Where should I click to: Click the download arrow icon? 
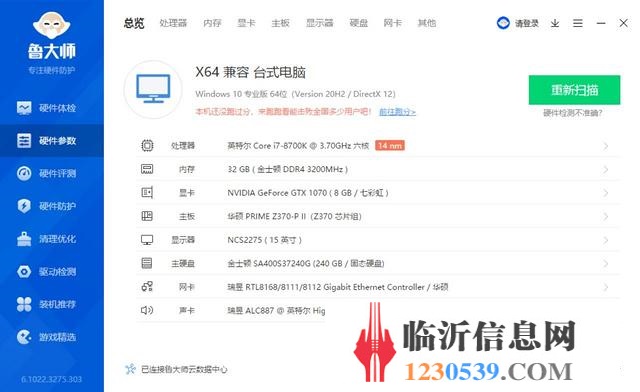click(555, 23)
